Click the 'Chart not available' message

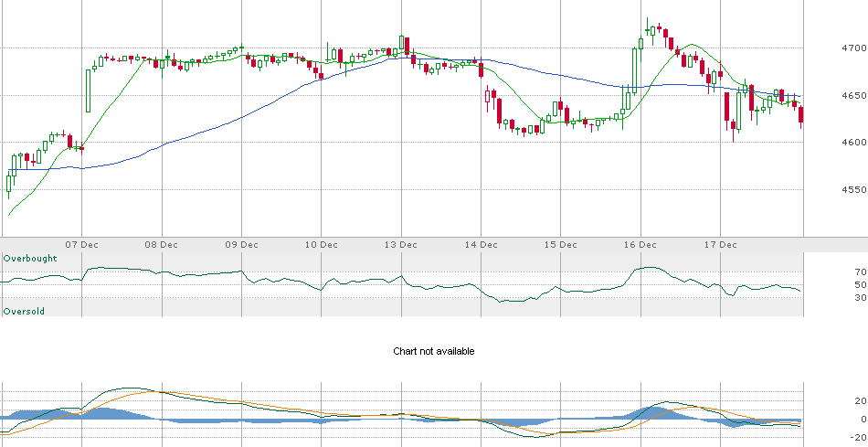434,351
